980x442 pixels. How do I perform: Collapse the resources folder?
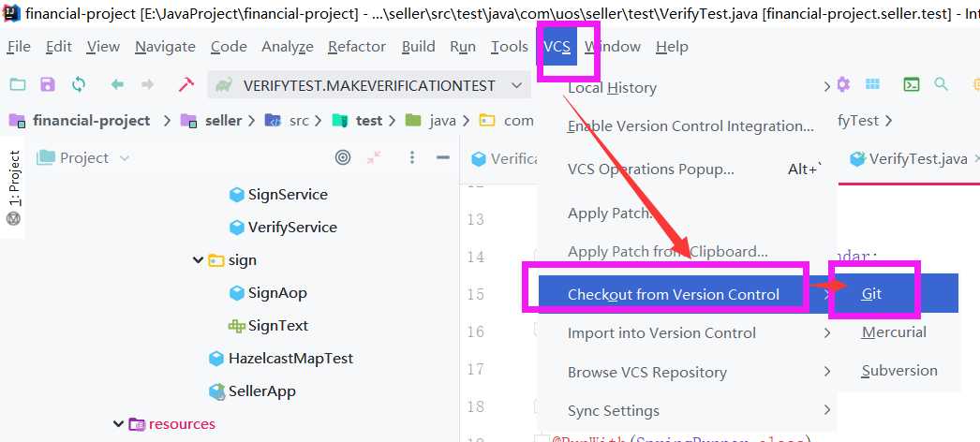118,424
